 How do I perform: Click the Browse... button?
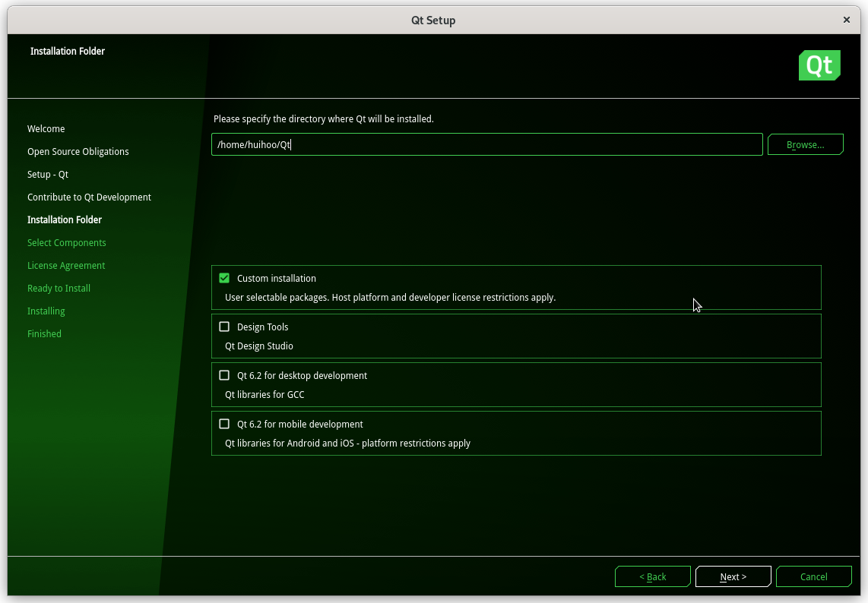(x=805, y=144)
